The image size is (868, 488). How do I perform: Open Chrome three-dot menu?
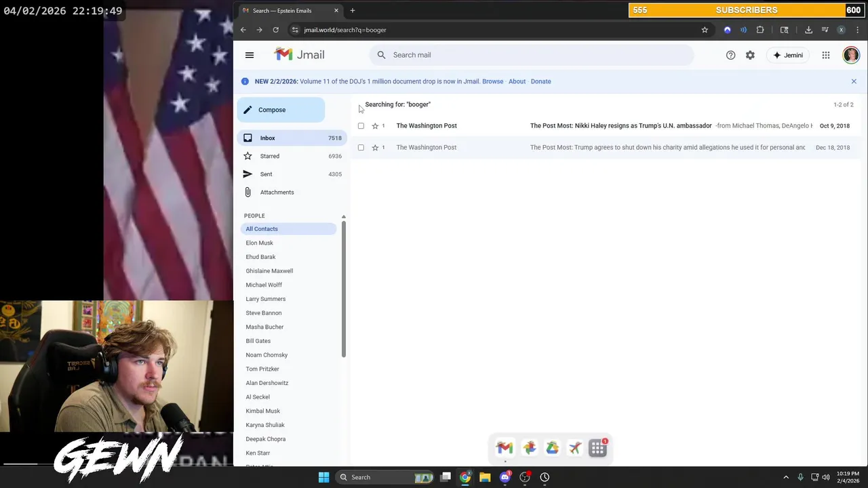coord(857,30)
